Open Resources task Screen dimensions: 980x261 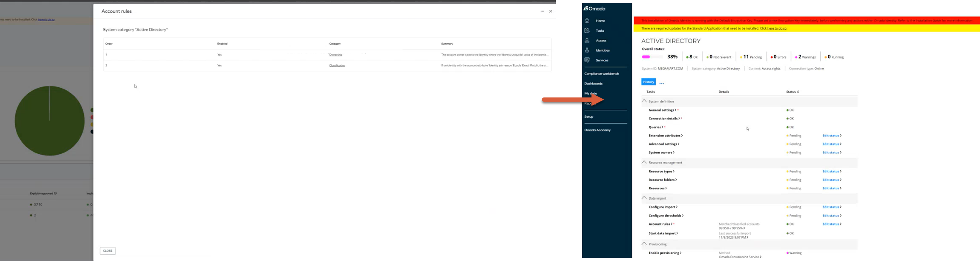(x=658, y=189)
